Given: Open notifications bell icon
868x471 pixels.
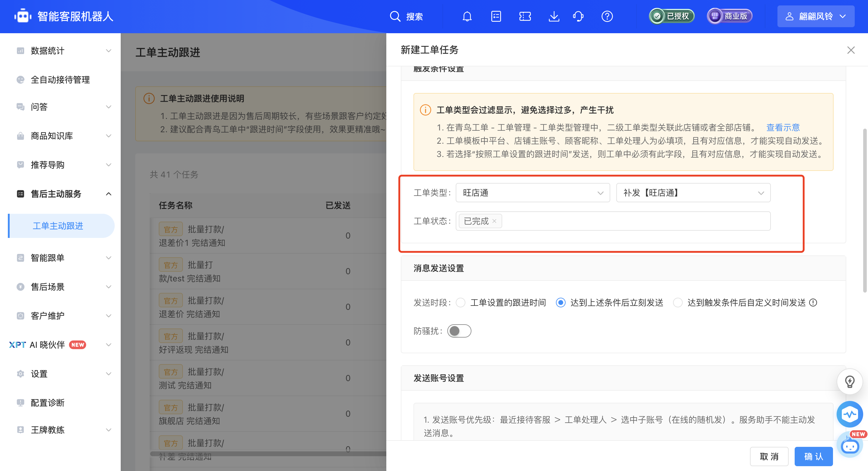Looking at the screenshot, I should click(x=467, y=16).
